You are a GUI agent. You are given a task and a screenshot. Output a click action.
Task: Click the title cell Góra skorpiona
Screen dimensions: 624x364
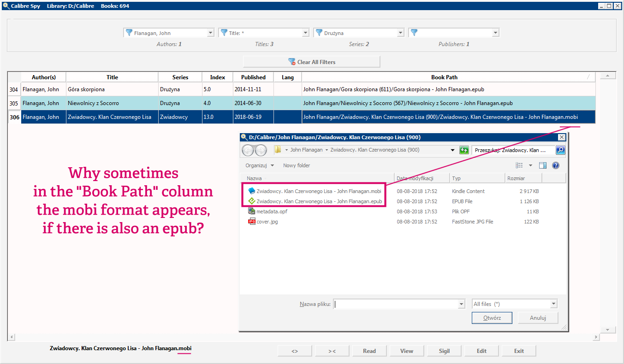pos(112,89)
